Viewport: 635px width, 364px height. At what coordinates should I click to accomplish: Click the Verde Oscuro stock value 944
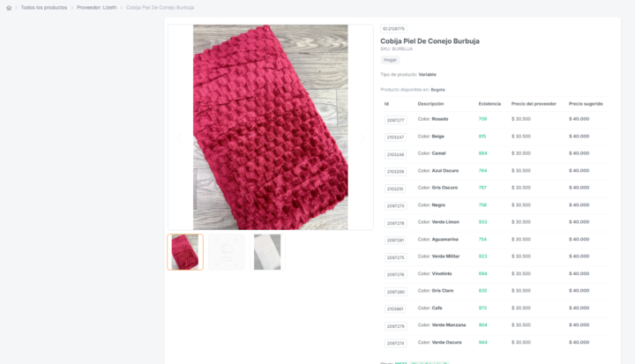click(482, 343)
